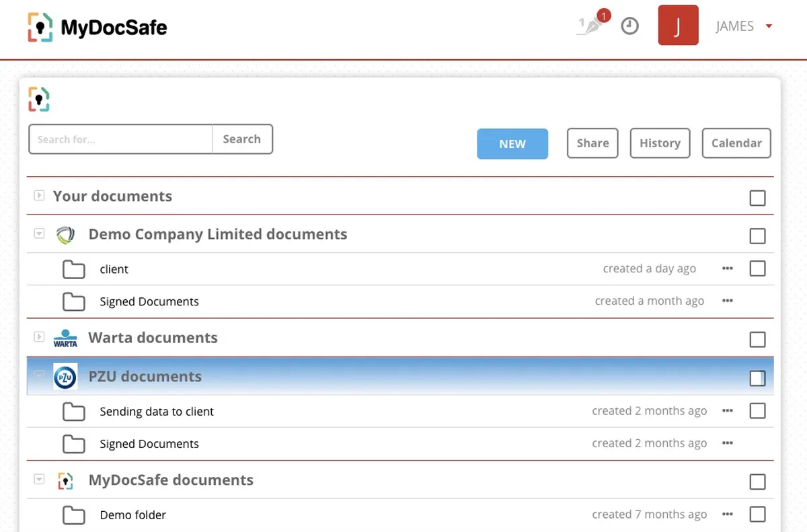Open more options for Demo folder

727,515
